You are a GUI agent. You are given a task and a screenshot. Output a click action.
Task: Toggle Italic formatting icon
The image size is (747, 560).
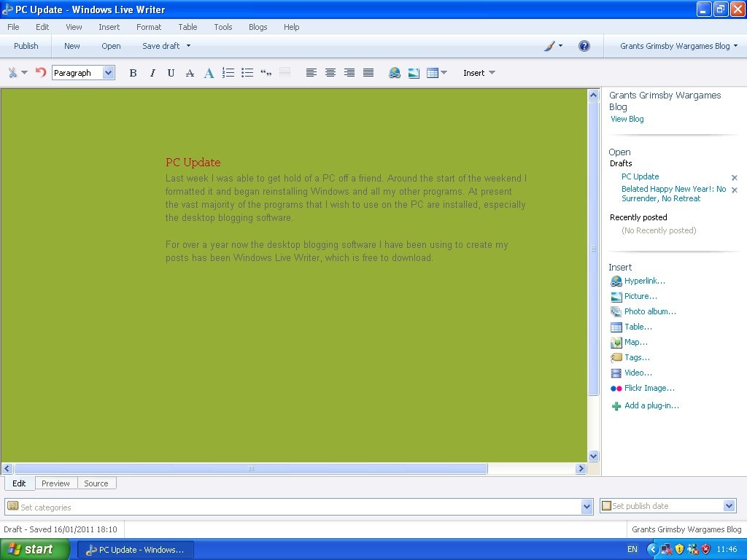pos(152,73)
